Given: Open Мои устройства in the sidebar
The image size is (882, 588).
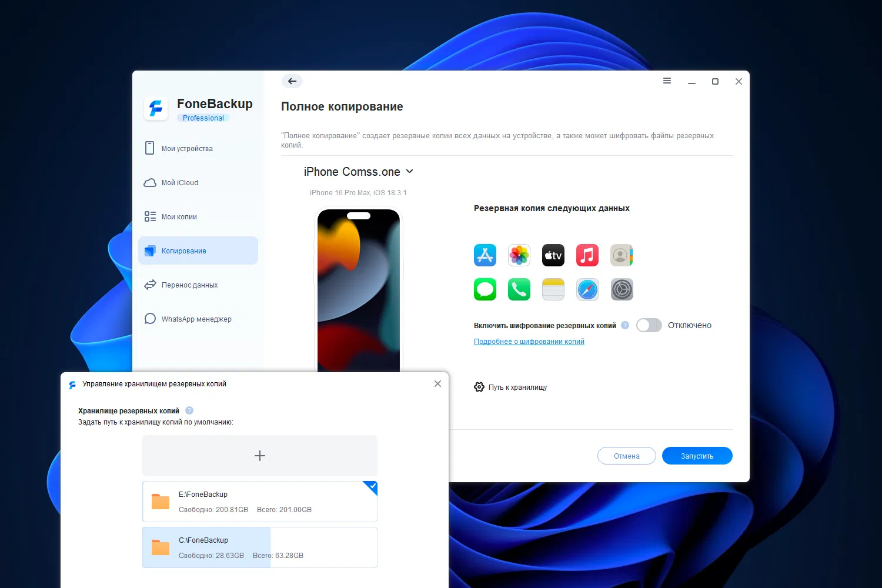Looking at the screenshot, I should [x=198, y=148].
